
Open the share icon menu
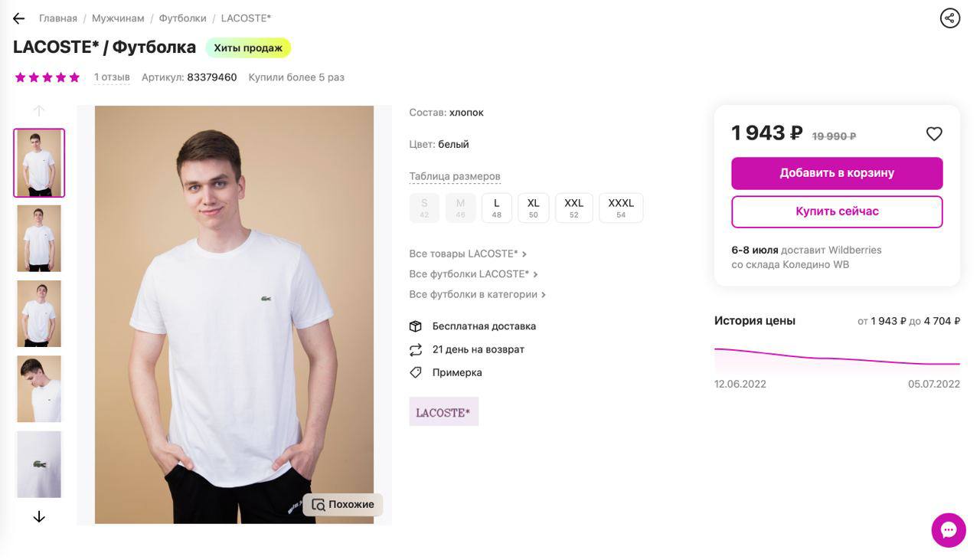coord(950,18)
